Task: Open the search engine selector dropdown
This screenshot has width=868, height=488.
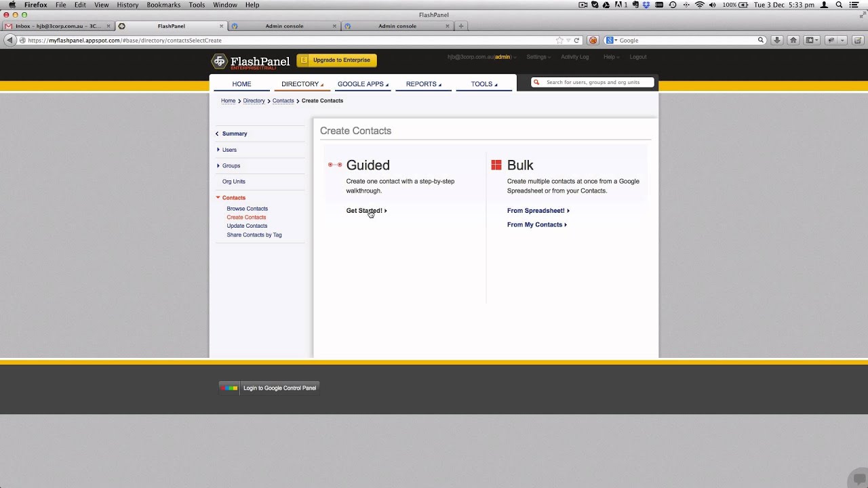Action: point(610,40)
